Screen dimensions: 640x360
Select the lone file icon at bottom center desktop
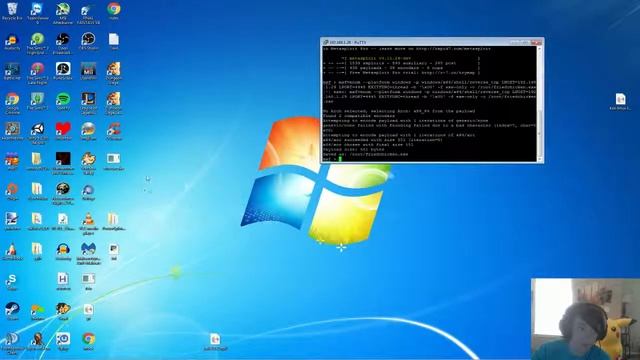click(215, 342)
